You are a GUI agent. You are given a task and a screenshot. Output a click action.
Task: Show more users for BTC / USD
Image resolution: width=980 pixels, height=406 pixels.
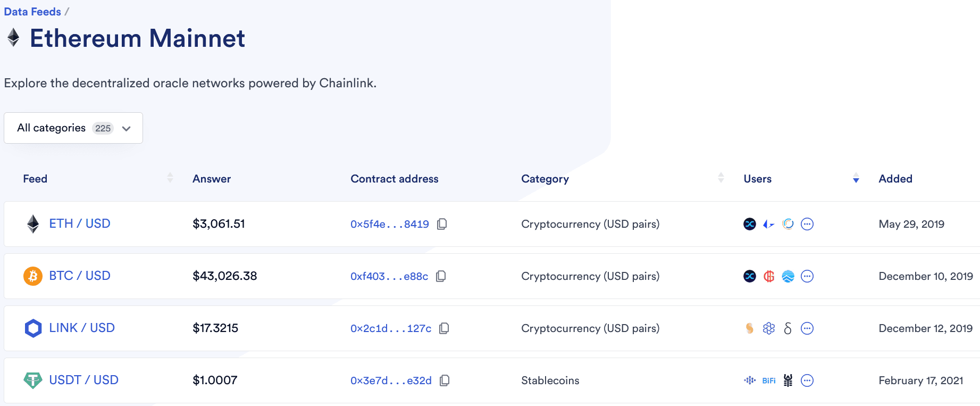click(807, 276)
